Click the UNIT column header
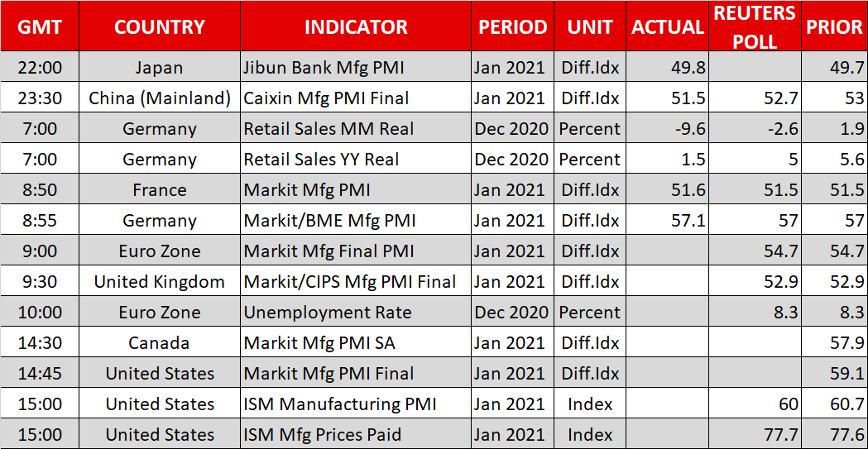Screen dimensions: 868x449 click(x=589, y=27)
